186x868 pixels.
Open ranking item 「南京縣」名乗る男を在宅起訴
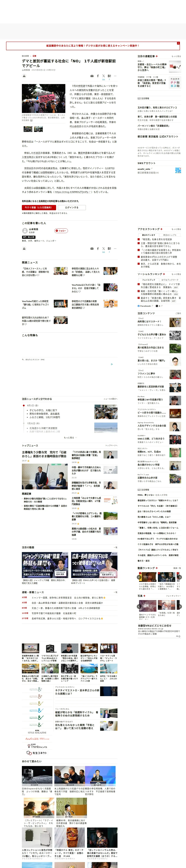[x=157, y=240]
